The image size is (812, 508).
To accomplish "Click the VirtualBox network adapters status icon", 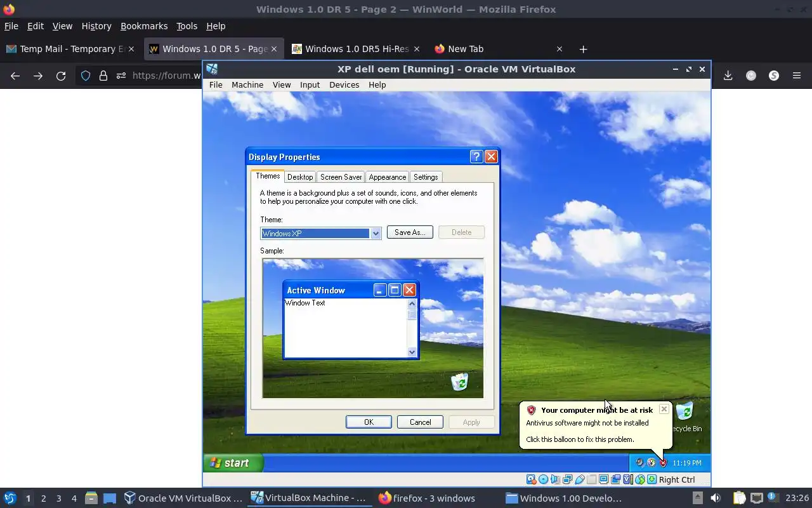I will (x=567, y=479).
